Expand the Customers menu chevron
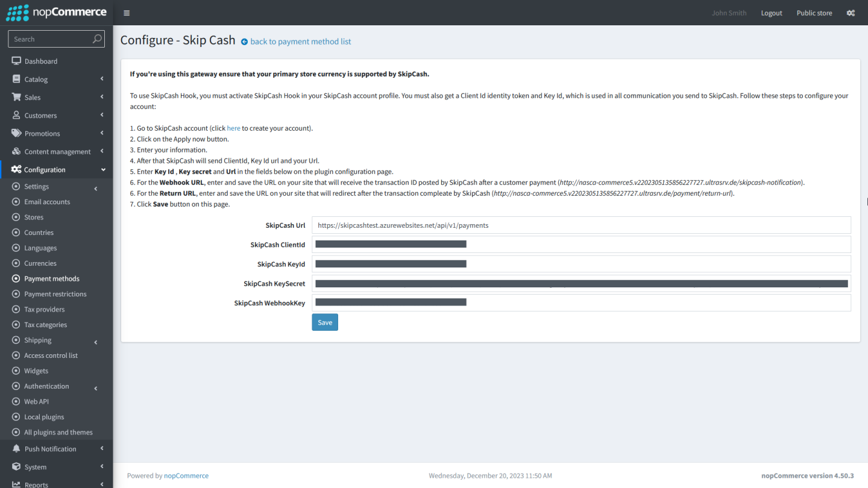Image resolution: width=868 pixels, height=488 pixels. [x=102, y=115]
